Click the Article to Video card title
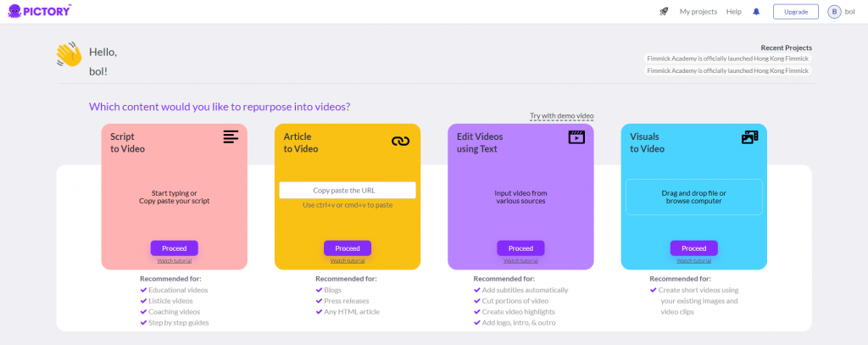This screenshot has width=868, height=345. [301, 142]
